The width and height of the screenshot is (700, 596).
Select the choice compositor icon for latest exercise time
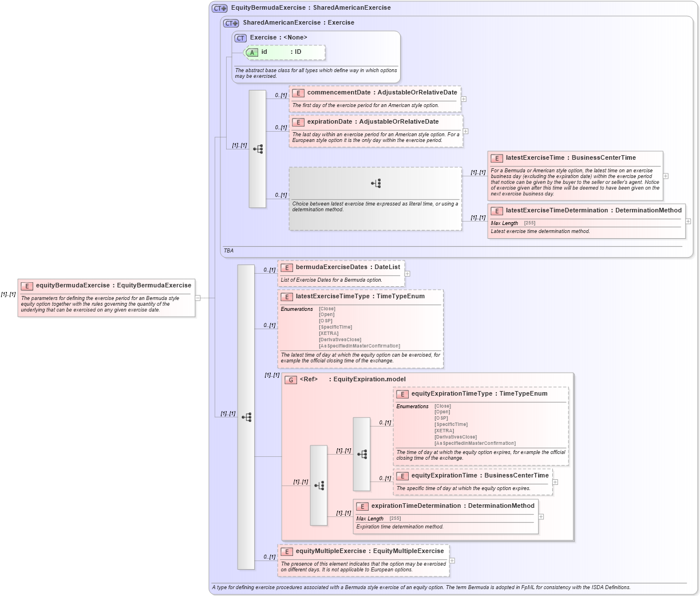click(x=375, y=182)
